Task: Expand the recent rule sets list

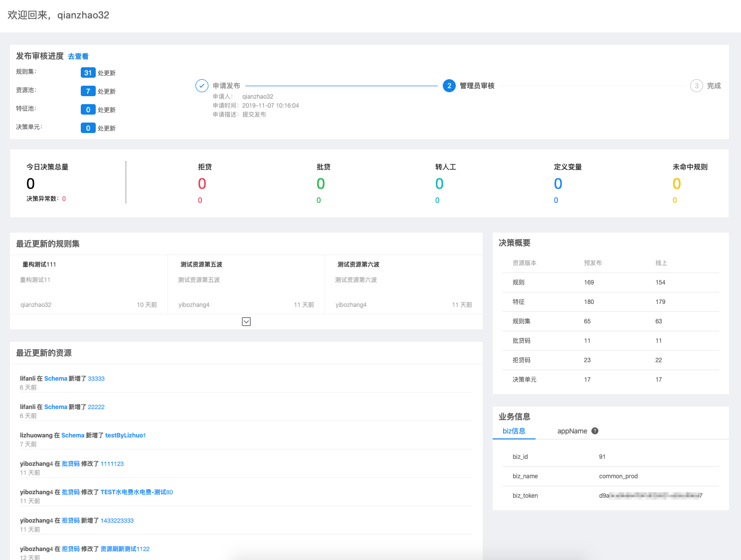Action: coord(246,322)
